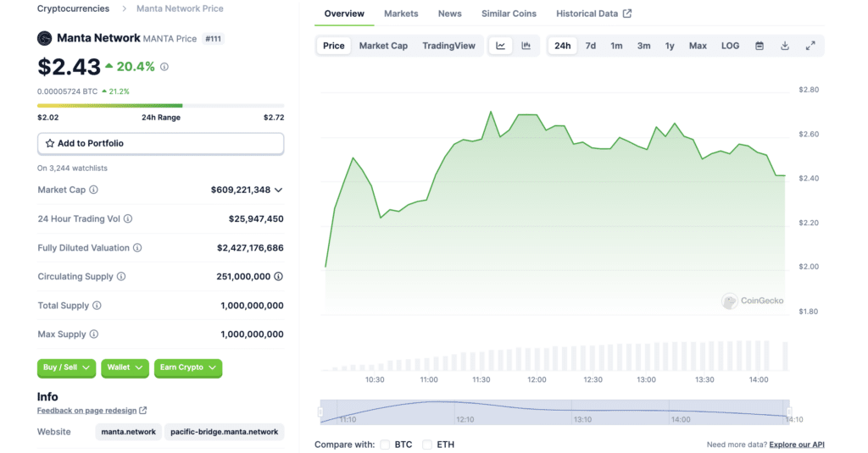Click the $609,221,348 market cap value
This screenshot has width=868, height=453.
pyautogui.click(x=241, y=191)
